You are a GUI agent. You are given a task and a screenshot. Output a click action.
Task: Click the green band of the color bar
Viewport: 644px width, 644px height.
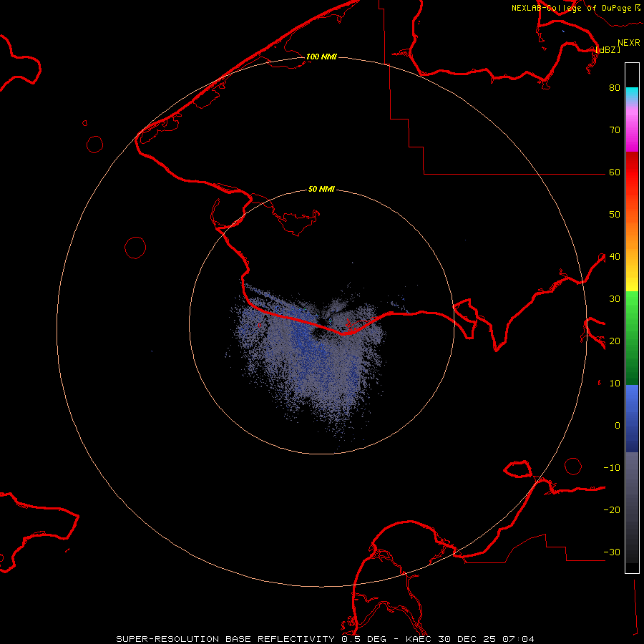(x=632, y=338)
